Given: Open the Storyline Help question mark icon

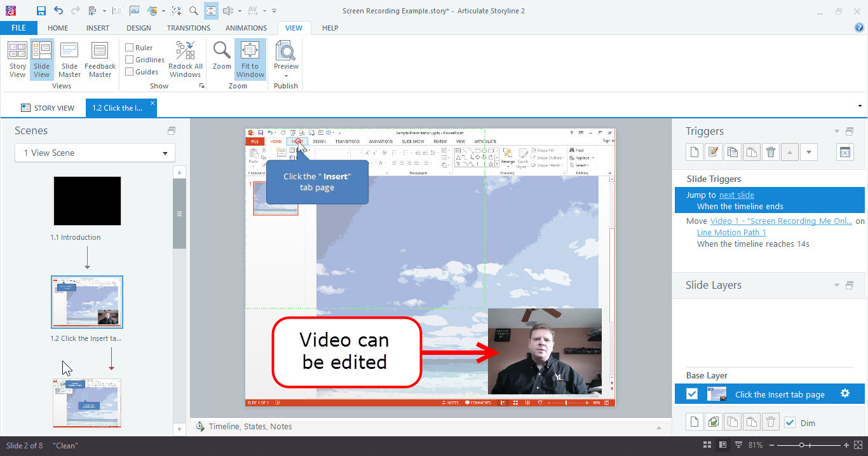Looking at the screenshot, I should coord(859,28).
